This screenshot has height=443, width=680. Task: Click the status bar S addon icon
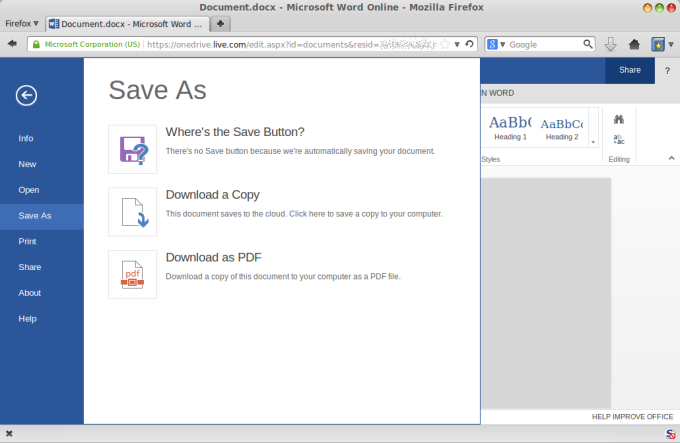[670, 434]
